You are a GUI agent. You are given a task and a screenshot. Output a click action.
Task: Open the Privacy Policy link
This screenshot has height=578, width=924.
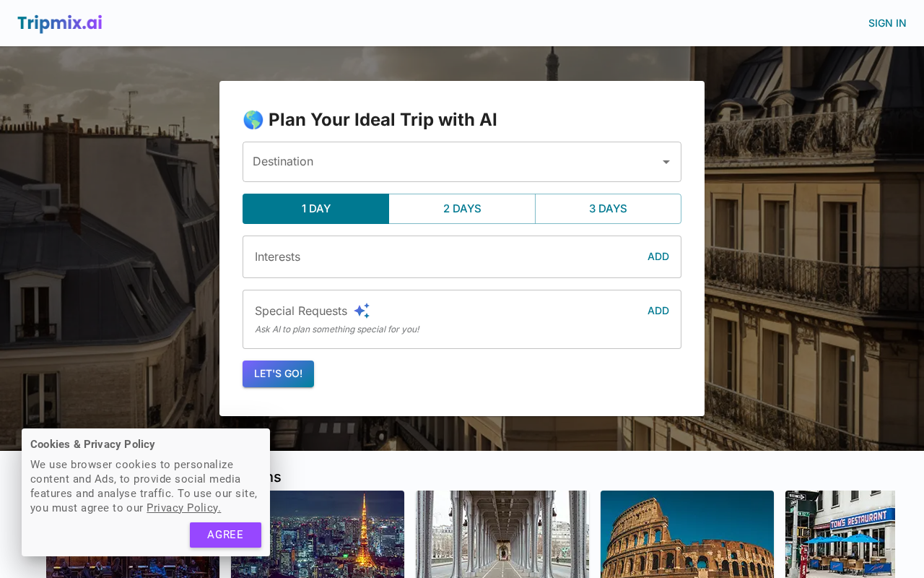(x=183, y=508)
